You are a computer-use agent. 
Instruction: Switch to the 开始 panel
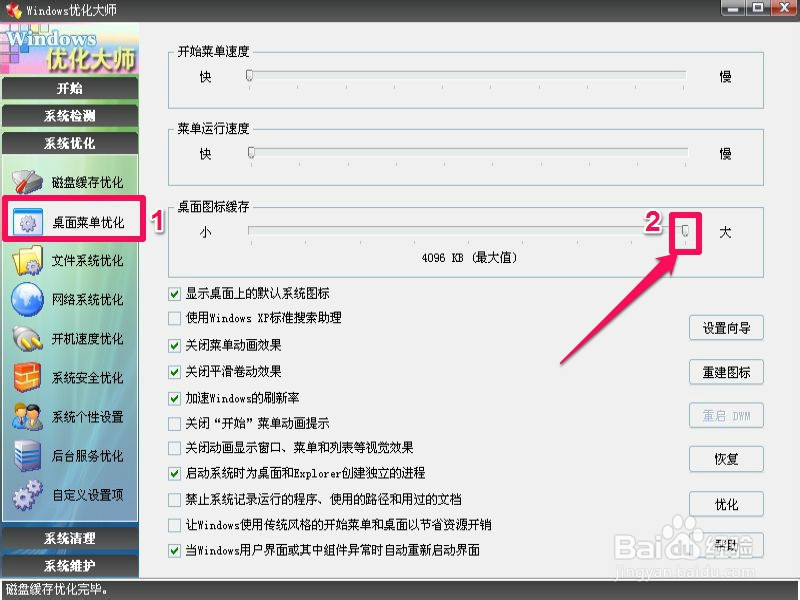(x=70, y=88)
